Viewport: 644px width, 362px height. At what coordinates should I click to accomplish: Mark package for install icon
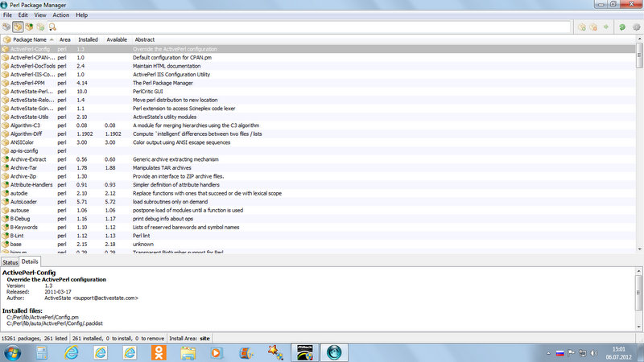coord(582,27)
